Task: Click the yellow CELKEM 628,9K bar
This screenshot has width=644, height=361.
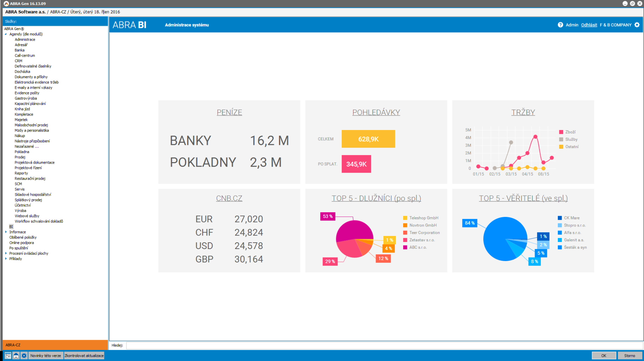Action: click(x=368, y=139)
